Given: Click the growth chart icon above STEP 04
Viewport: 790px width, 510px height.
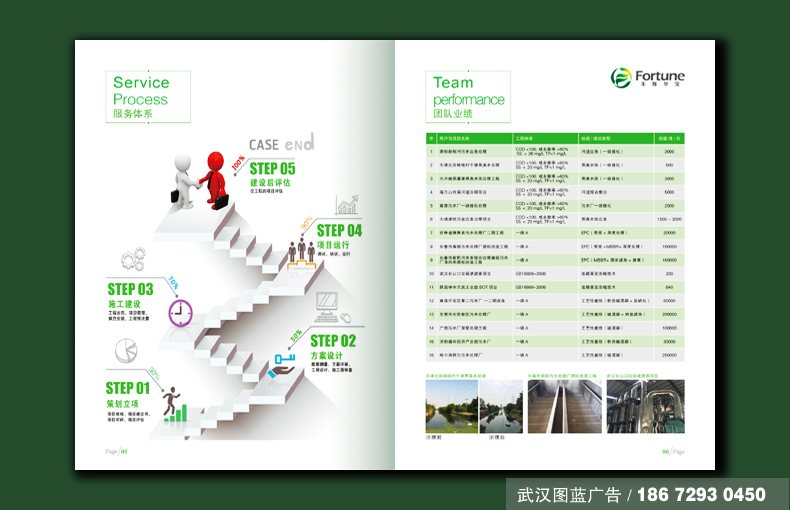Looking at the screenshot, I should pos(348,207).
